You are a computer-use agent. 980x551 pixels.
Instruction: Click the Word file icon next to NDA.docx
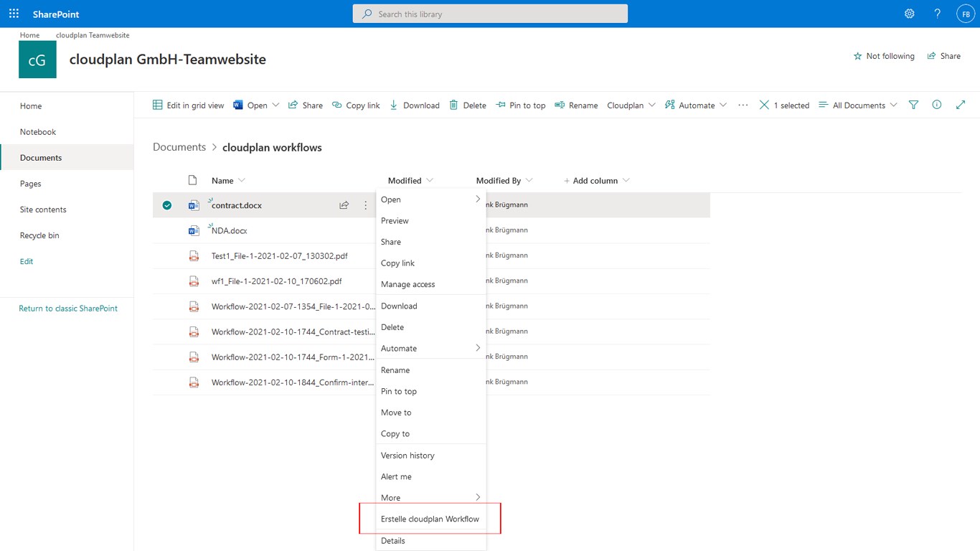[194, 230]
